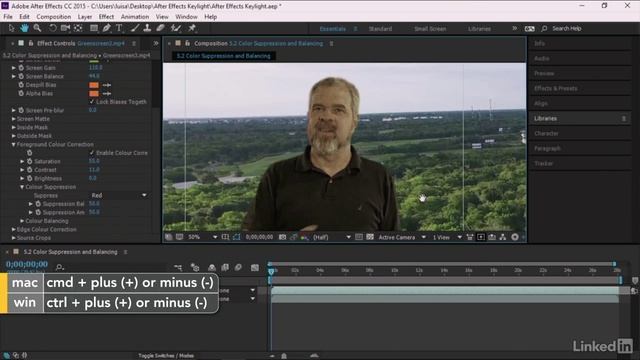Click the Despill Bias color swatch
The height and width of the screenshot is (360, 640).
point(94,85)
